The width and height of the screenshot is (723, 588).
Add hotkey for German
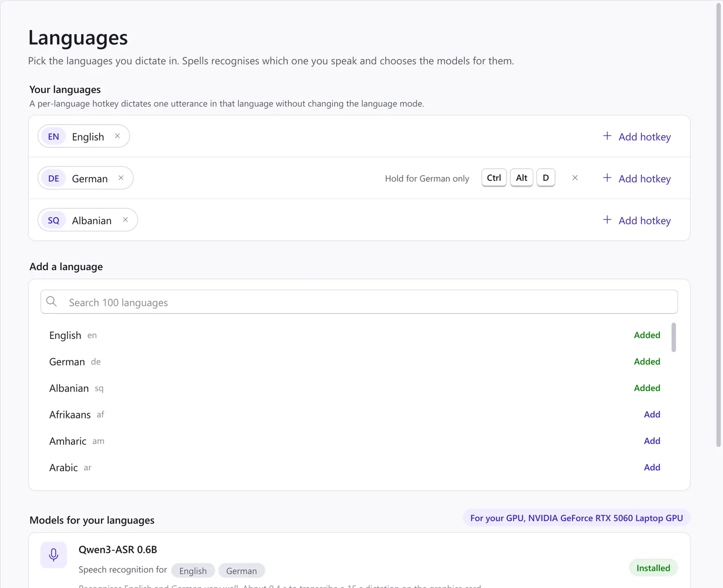tap(637, 178)
